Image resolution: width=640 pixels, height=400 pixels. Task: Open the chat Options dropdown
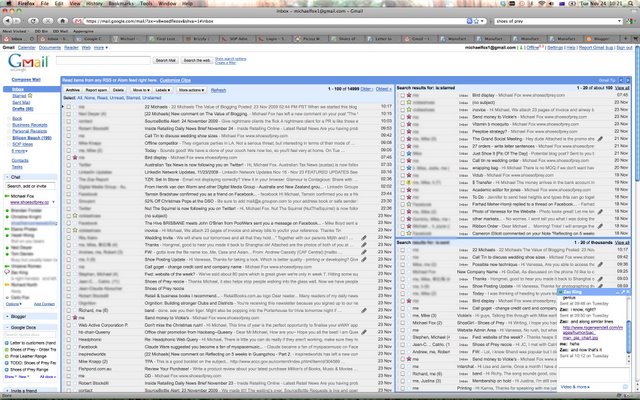coord(13,304)
